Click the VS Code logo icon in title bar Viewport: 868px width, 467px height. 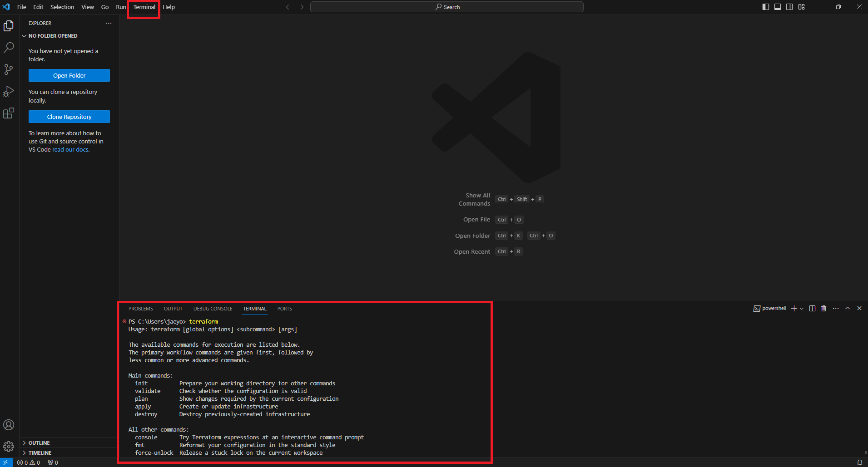tap(6, 7)
